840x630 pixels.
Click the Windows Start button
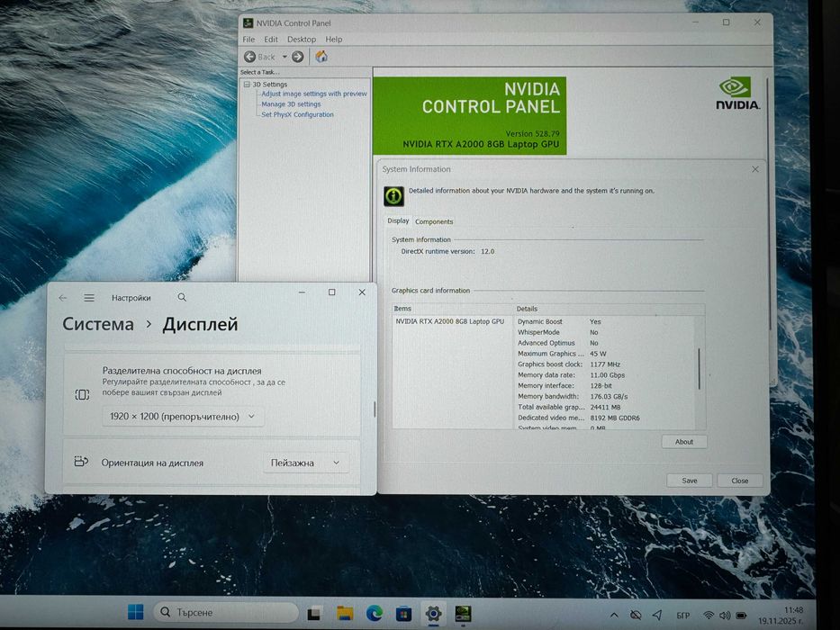pos(136,612)
